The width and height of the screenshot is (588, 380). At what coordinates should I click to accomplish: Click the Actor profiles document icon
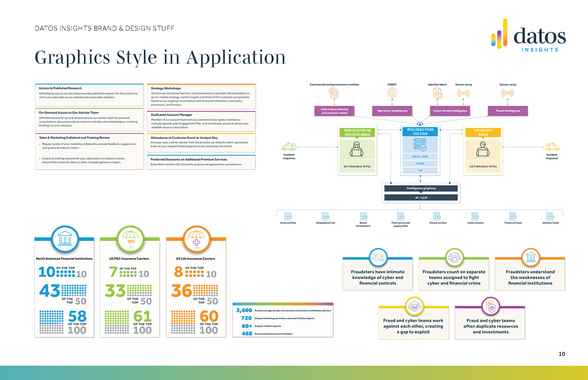288,216
